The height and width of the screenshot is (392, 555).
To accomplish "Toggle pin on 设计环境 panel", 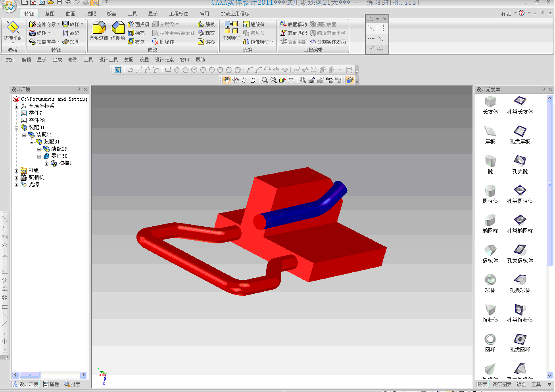I will coord(79,90).
